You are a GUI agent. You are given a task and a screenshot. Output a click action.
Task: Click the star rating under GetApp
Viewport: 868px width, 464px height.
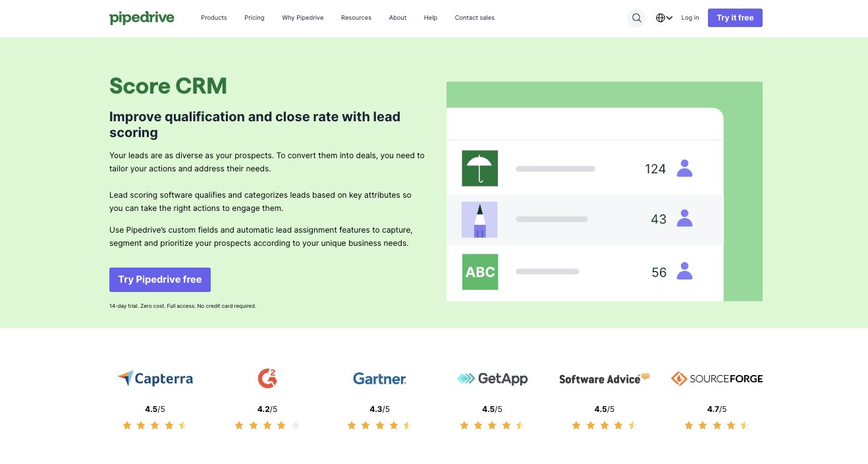click(x=492, y=426)
